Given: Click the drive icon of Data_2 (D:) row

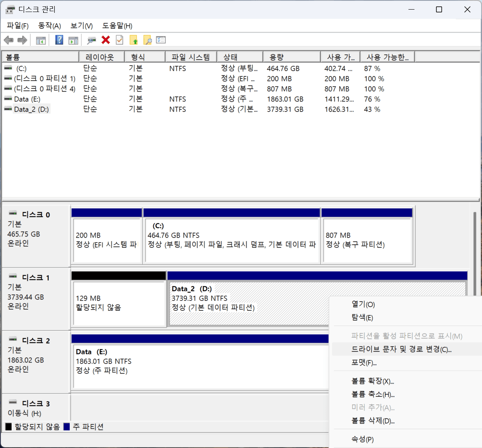Looking at the screenshot, I should tap(8, 109).
